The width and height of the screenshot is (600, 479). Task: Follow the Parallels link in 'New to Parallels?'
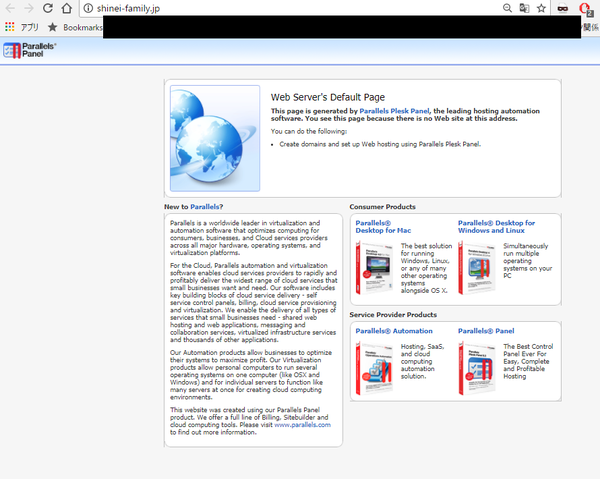(x=205, y=207)
